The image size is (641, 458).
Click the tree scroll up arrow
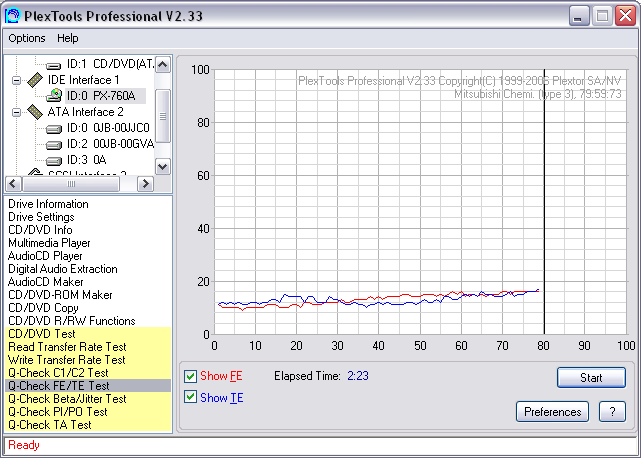[x=163, y=65]
